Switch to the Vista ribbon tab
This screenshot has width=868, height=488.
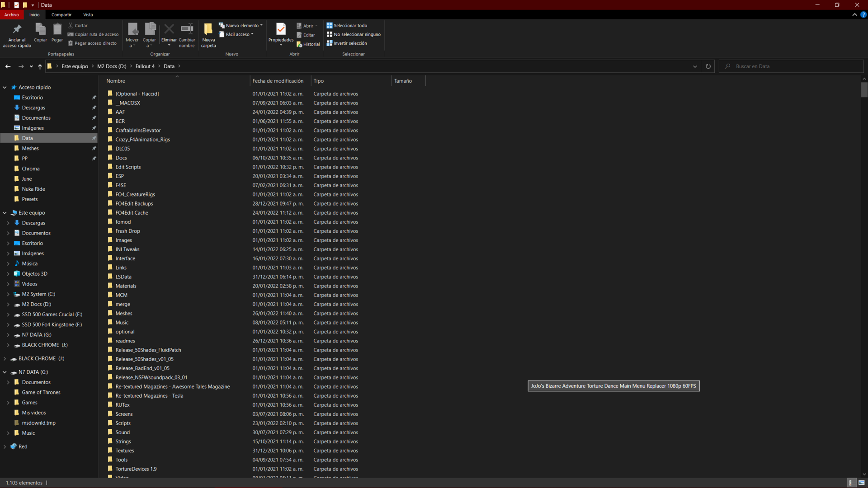tap(88, 14)
